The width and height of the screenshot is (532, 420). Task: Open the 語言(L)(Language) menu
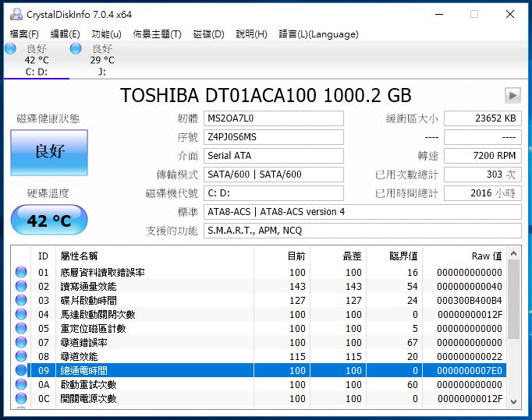[318, 34]
